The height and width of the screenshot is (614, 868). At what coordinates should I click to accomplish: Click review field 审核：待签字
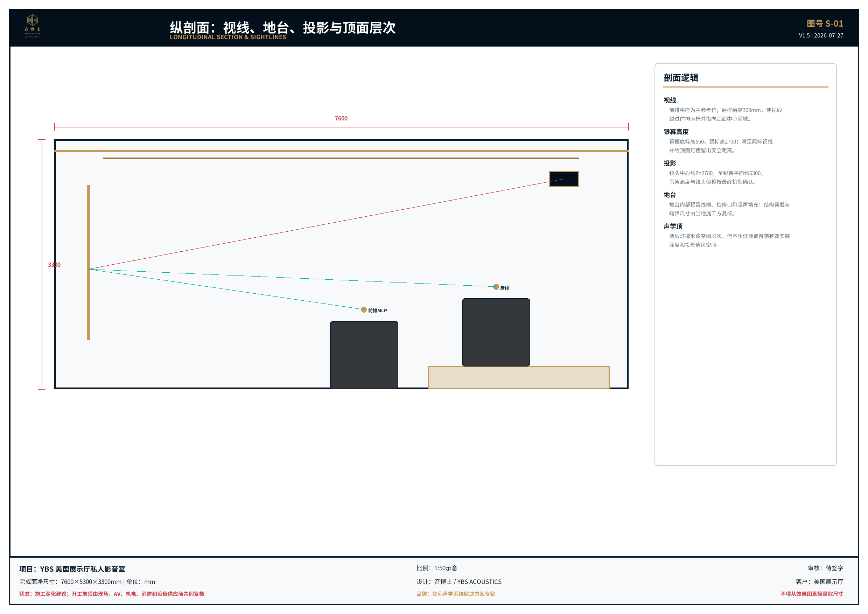coord(825,568)
